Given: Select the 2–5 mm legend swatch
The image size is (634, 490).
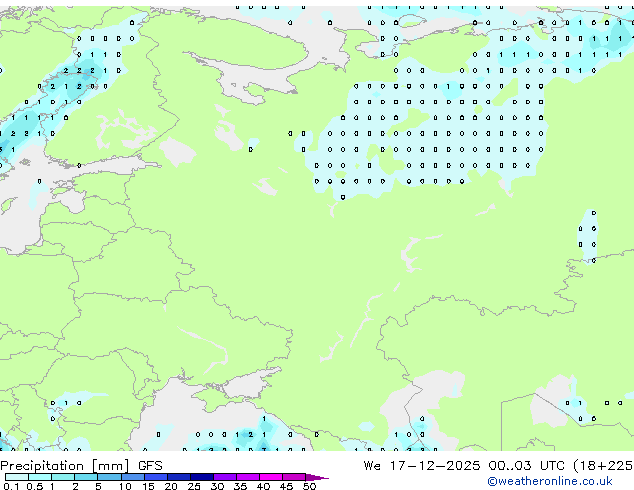Looking at the screenshot, I should (x=86, y=477).
